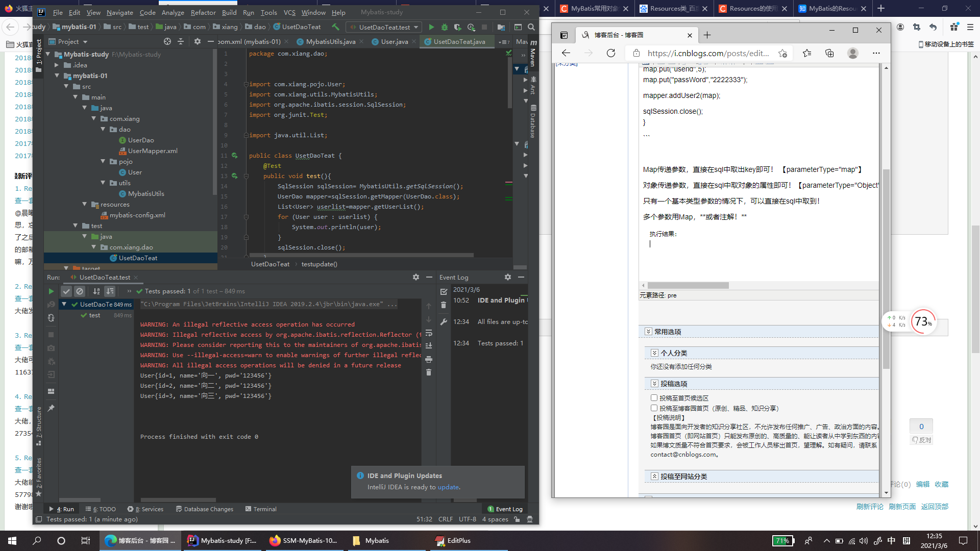Click the Build project hammer icon
980x551 pixels.
(335, 27)
